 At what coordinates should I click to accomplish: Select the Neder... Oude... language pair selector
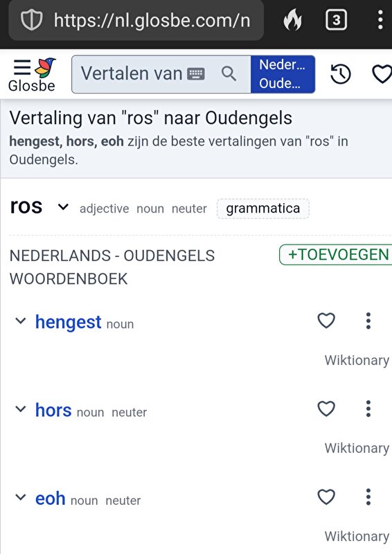(283, 74)
